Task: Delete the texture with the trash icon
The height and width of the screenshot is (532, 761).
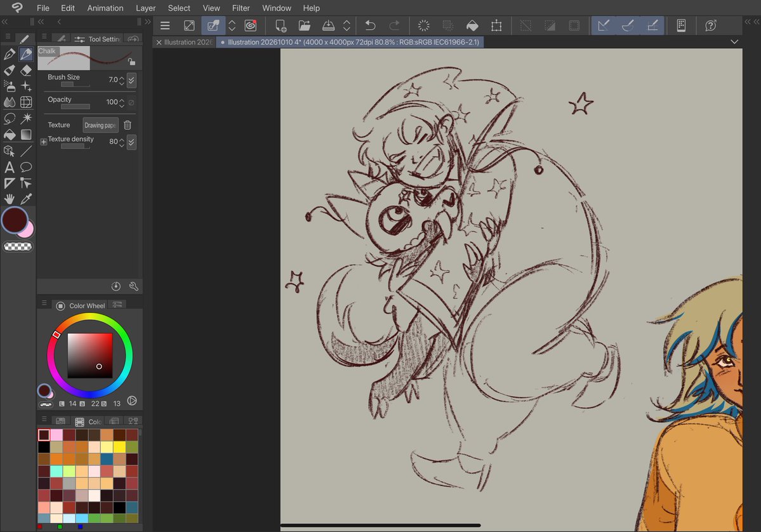Action: click(128, 125)
